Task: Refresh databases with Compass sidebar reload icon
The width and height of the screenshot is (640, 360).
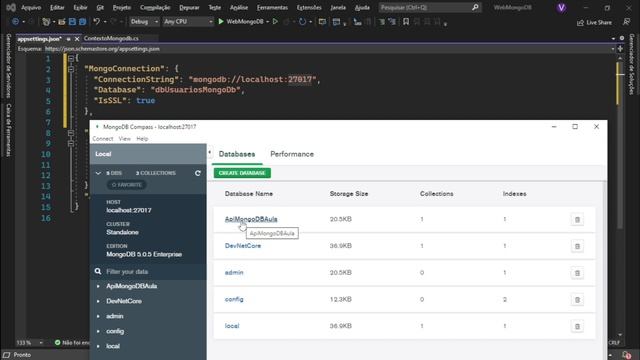Action: 198,173
